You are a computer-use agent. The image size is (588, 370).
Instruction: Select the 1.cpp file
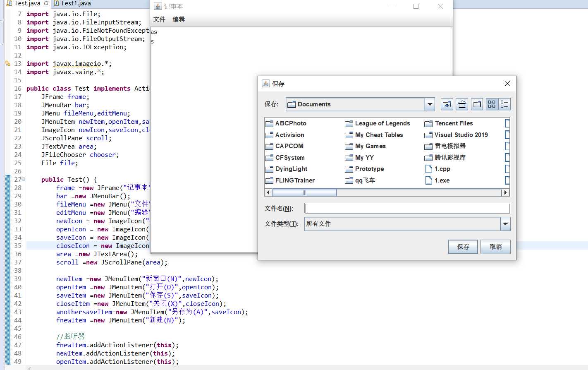(x=438, y=169)
